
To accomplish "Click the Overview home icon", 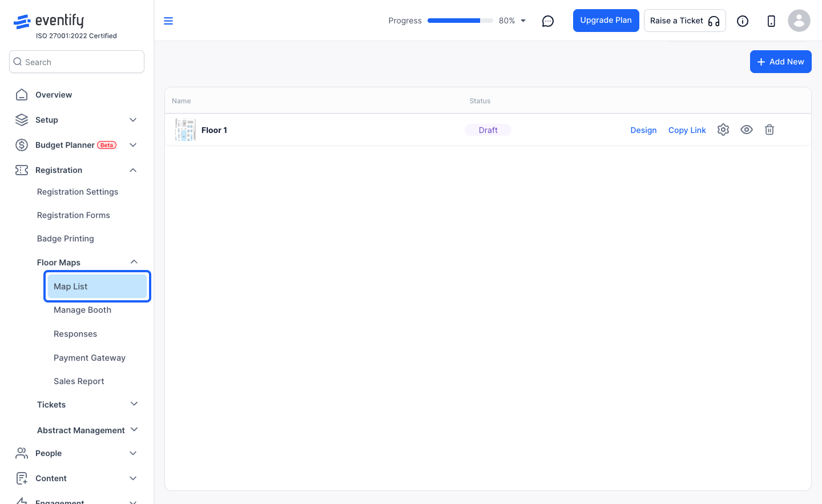I will tap(22, 95).
